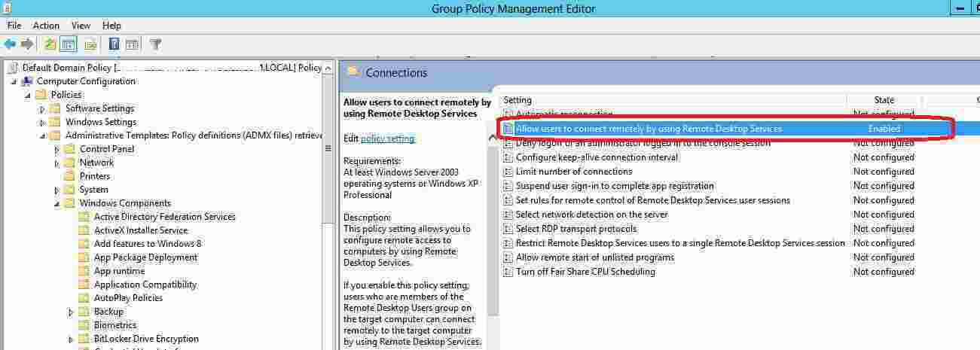980x350 pixels.
Task: Select 'Limit number of connections' policy setting
Action: pyautogui.click(x=573, y=172)
